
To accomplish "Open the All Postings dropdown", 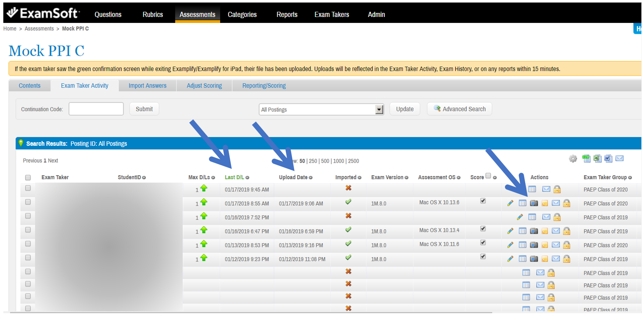I will pyautogui.click(x=321, y=109).
